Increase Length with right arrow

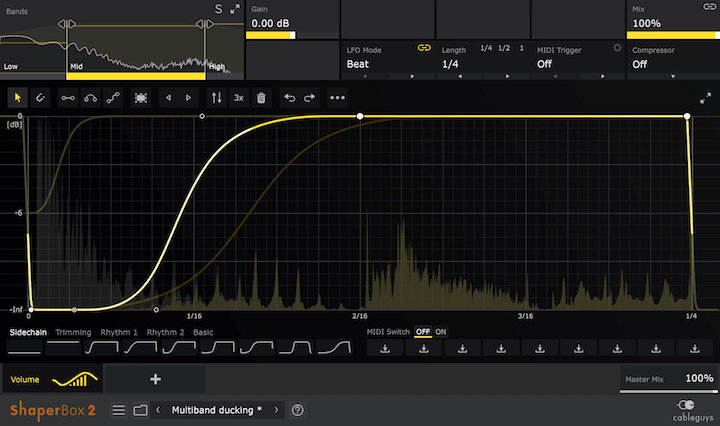click(507, 76)
